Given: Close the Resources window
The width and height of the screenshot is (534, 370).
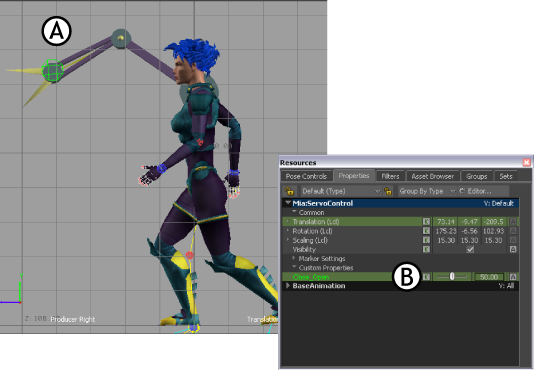Looking at the screenshot, I should coord(527,162).
